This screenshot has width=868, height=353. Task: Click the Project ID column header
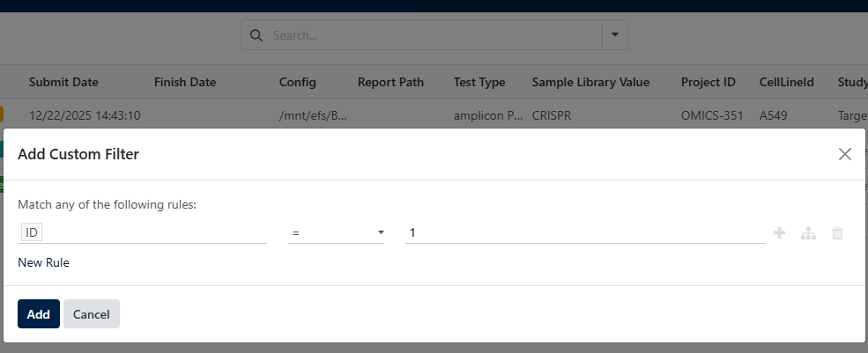708,83
